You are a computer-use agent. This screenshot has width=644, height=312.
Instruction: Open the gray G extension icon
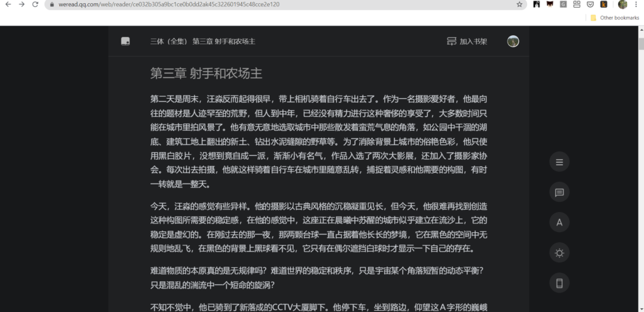click(x=563, y=4)
